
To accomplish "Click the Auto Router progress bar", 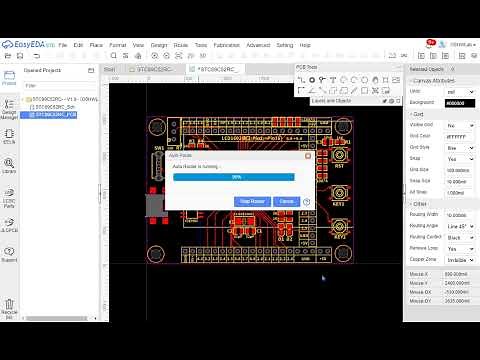I will point(234,177).
